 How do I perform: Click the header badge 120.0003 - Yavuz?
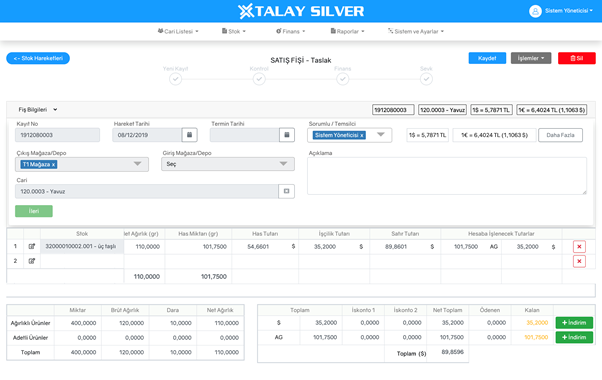click(x=442, y=110)
